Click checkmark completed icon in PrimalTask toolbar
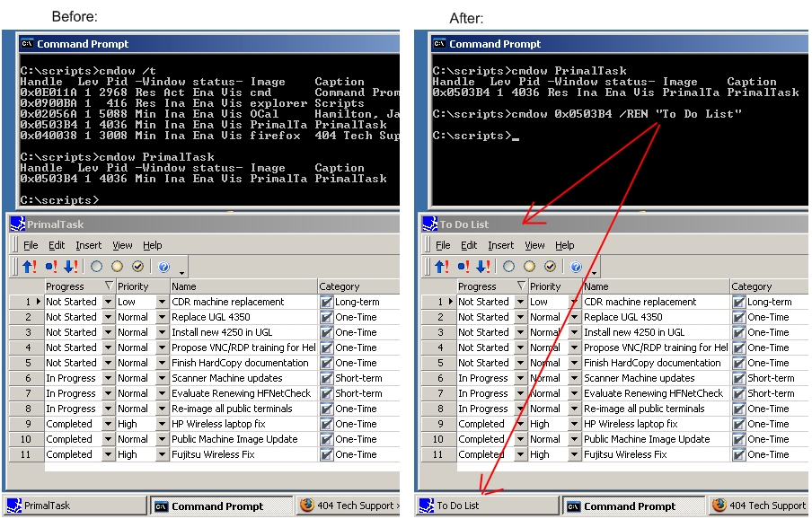This screenshot has width=812, height=519. point(137,267)
